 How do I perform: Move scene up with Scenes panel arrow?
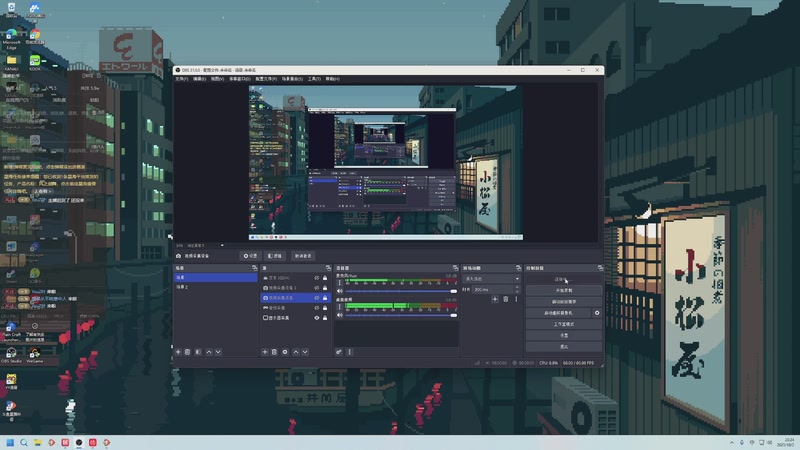click(209, 352)
